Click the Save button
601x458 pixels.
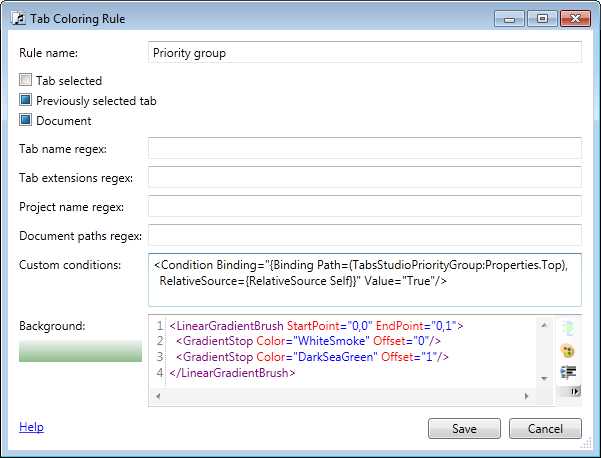(464, 428)
